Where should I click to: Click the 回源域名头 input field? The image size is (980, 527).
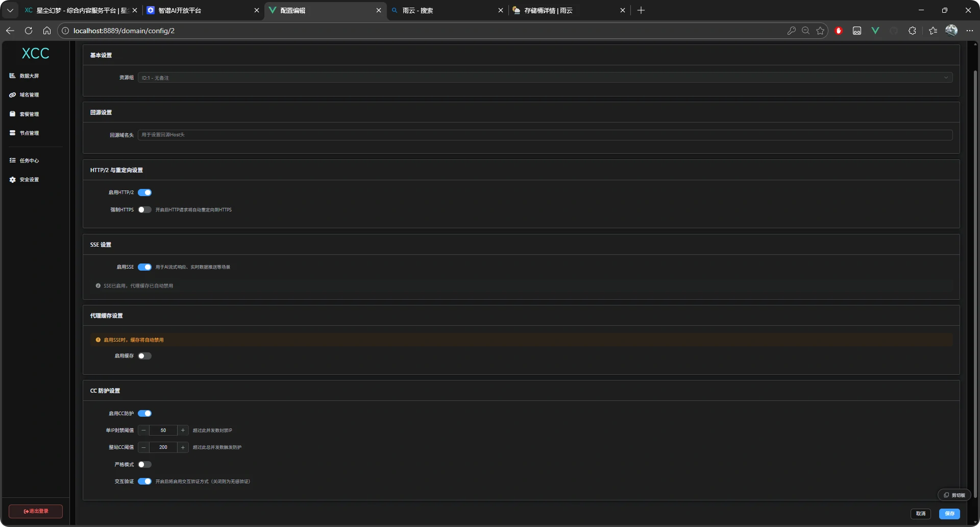(x=545, y=135)
